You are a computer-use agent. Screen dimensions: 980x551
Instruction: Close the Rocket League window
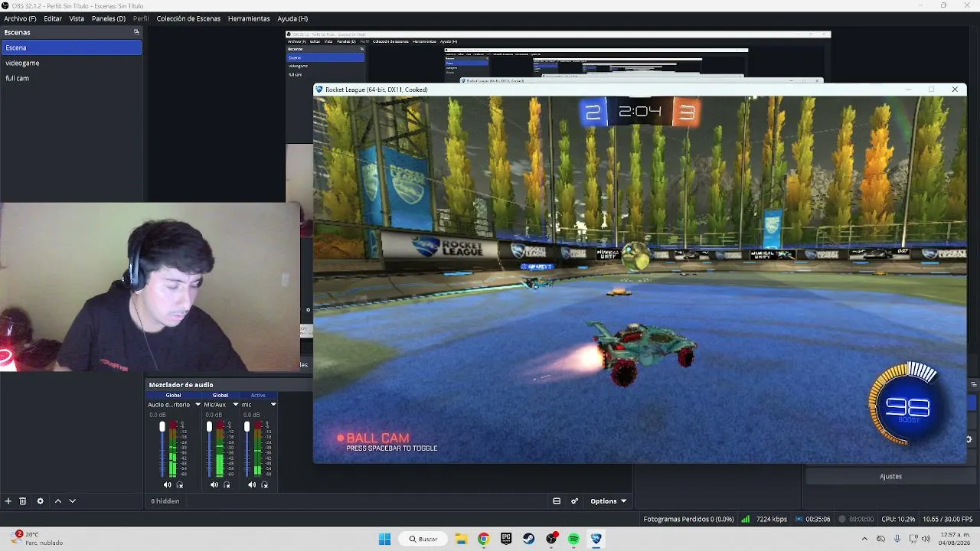pos(955,90)
